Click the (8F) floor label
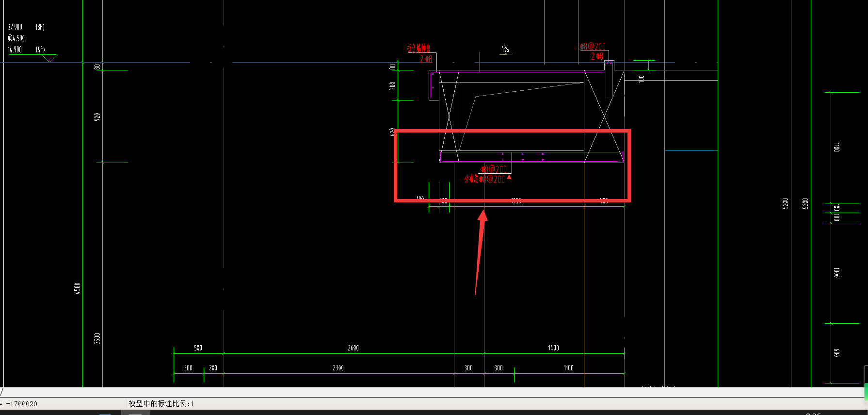The image size is (868, 415). (40, 27)
